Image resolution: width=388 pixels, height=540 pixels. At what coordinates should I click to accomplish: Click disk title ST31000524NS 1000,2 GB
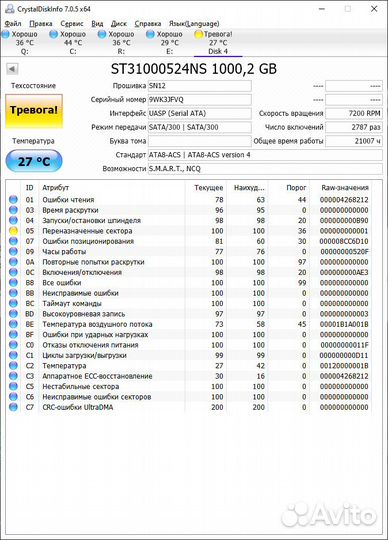194,69
